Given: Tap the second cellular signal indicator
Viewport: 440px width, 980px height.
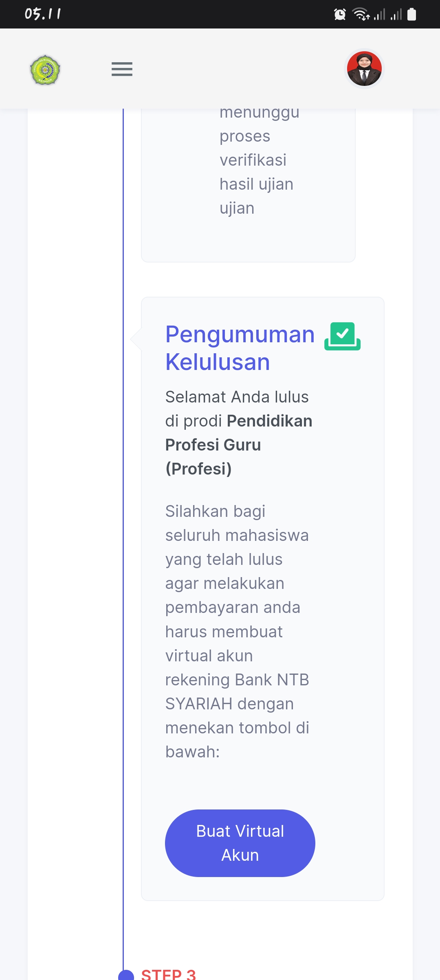Looking at the screenshot, I should [396, 15].
